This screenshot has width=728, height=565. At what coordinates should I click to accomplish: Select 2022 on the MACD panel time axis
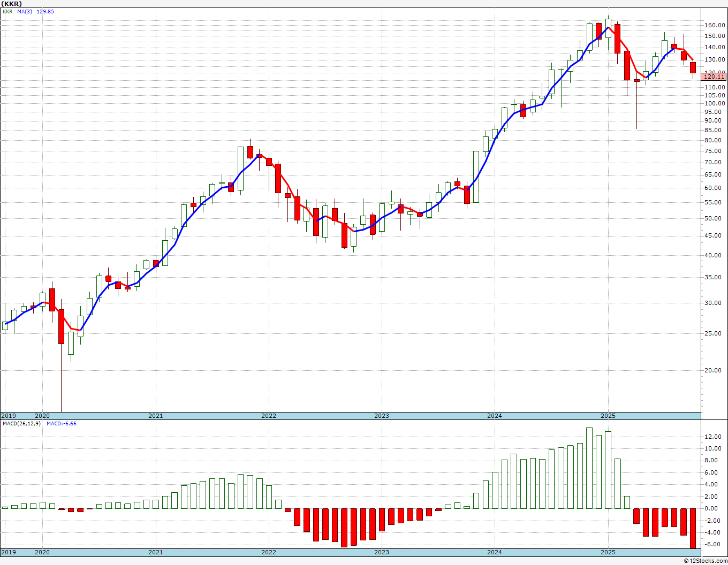269,552
